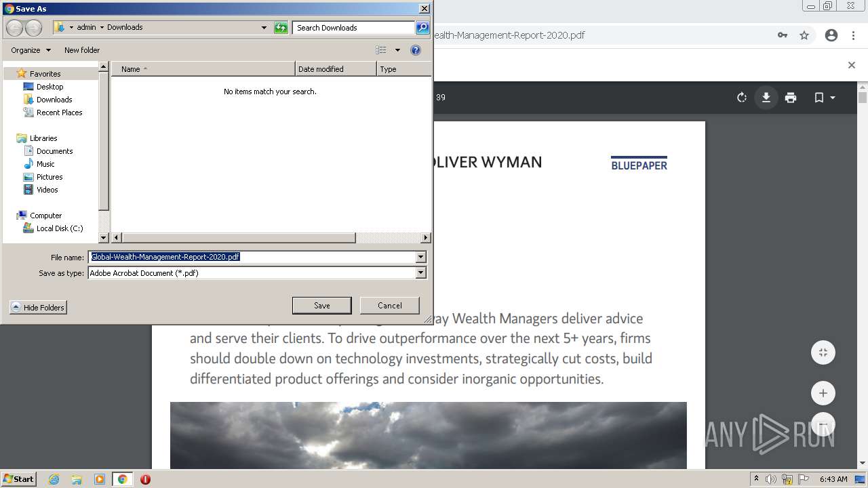Open Recent Places in navigation pane
The width and height of the screenshot is (868, 488).
(x=60, y=113)
